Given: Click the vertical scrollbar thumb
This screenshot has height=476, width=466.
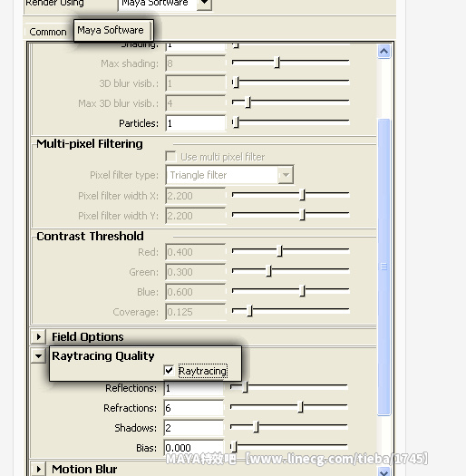Looking at the screenshot, I should click(384, 267).
